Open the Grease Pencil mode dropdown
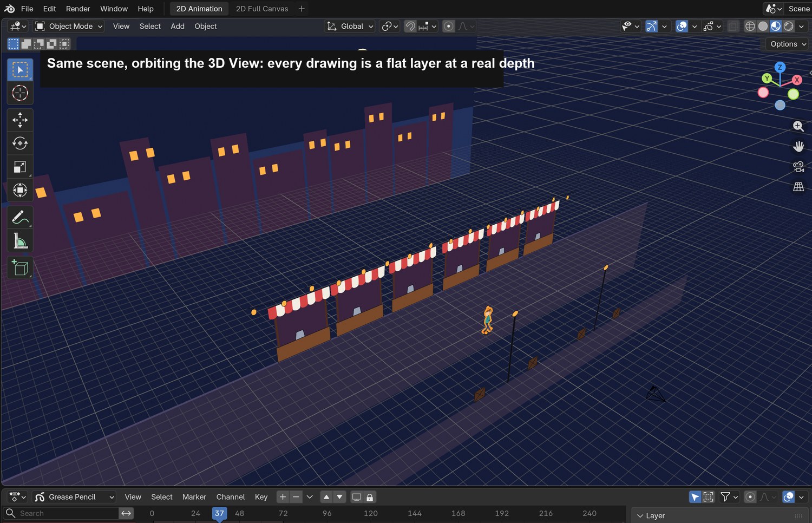This screenshot has width=812, height=523. coord(75,497)
